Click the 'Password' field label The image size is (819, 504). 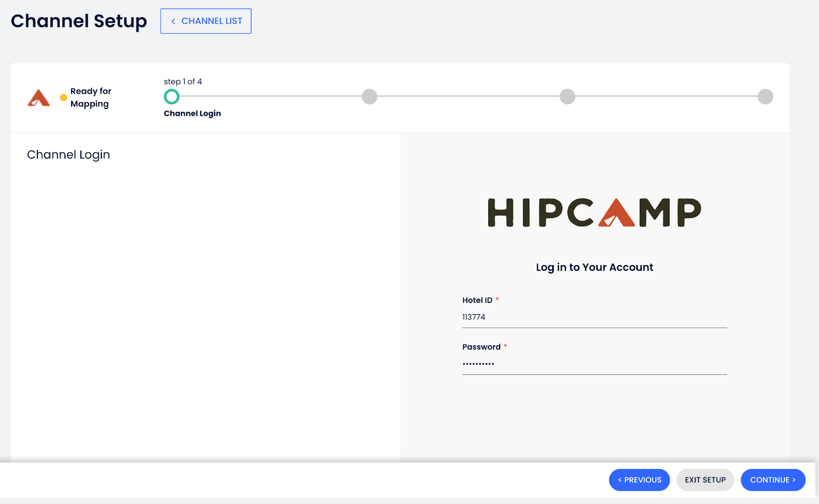481,347
